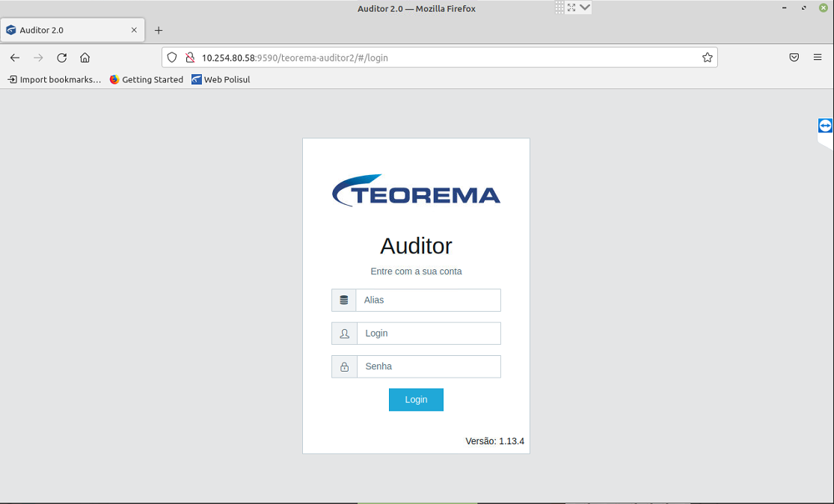834x504 pixels.
Task: Click the Import bookmarks bookmark item
Action: (x=55, y=80)
